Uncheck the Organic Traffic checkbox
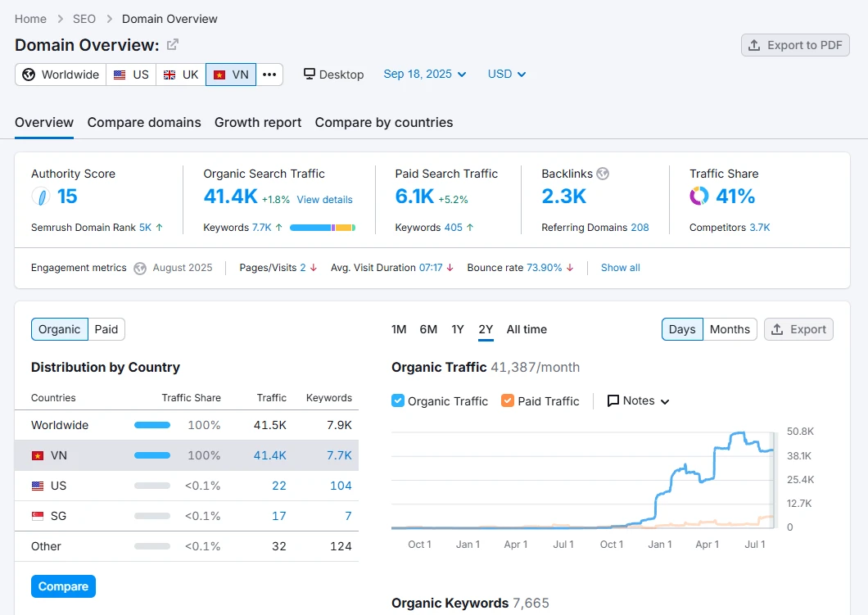Viewport: 868px width, 615px height. tap(398, 401)
